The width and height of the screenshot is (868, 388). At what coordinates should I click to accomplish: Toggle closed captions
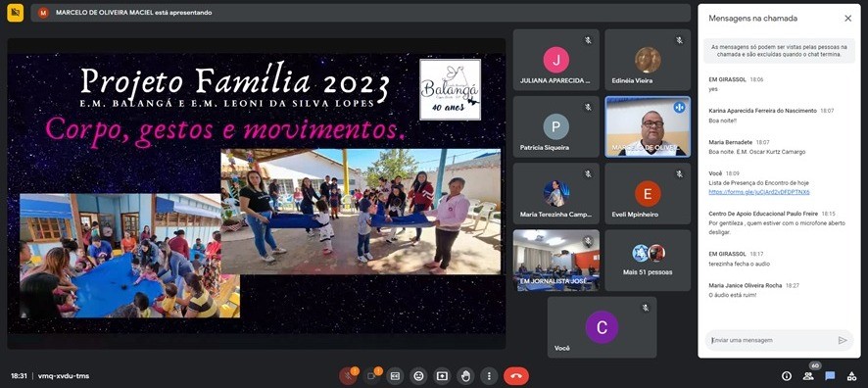395,376
